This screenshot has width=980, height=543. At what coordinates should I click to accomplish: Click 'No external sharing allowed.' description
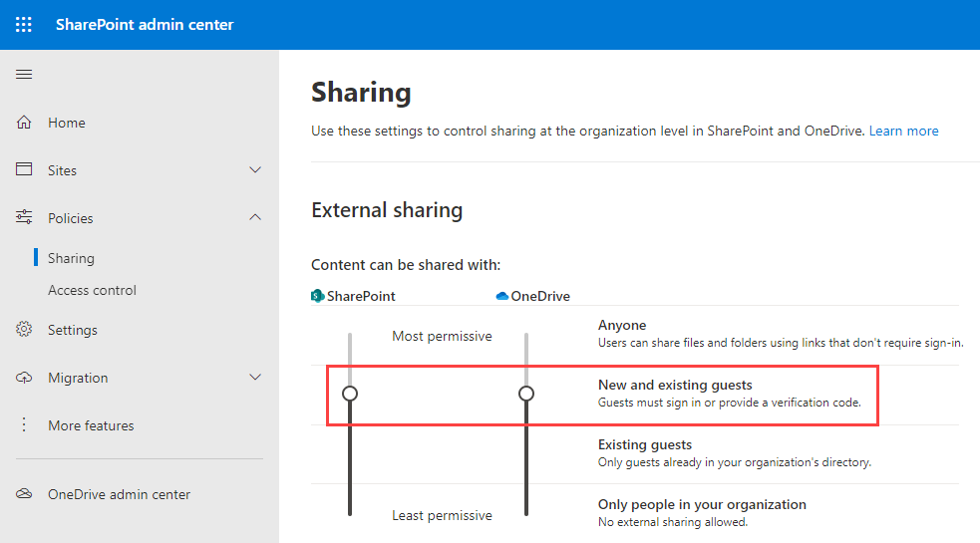673,522
